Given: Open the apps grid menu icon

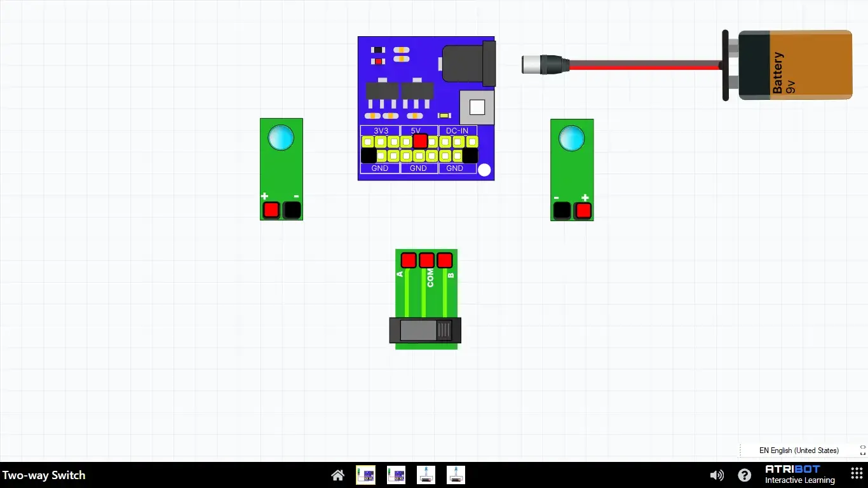Looking at the screenshot, I should [x=857, y=474].
